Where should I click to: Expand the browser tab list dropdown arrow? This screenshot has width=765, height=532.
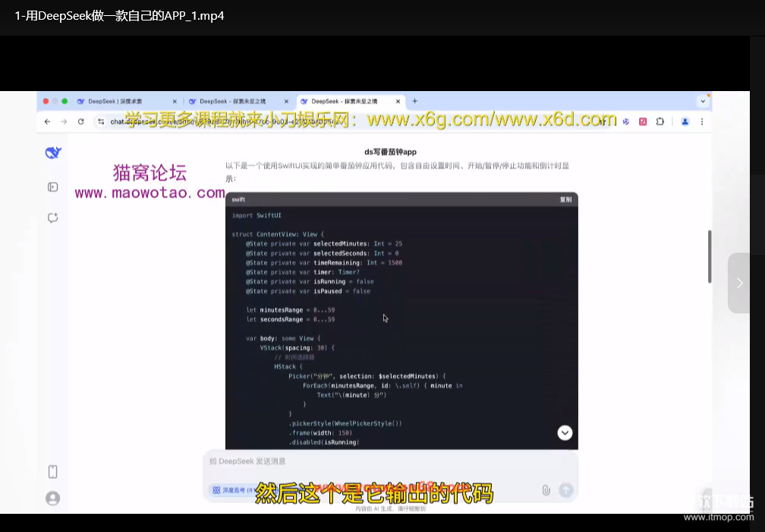(703, 102)
